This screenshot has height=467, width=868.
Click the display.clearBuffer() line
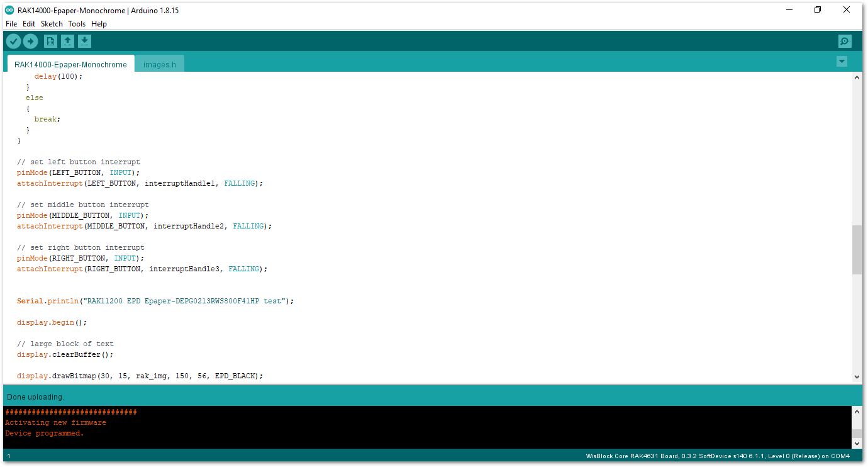click(x=65, y=354)
